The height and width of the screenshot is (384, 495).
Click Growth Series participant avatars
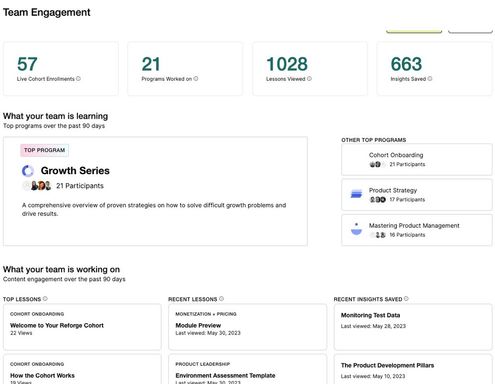pos(37,186)
